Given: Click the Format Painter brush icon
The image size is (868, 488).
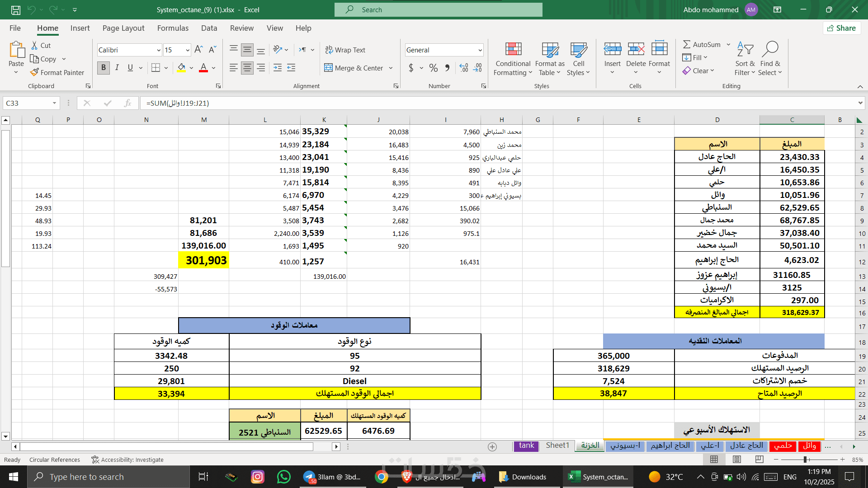Looking at the screenshot, I should [x=34, y=72].
